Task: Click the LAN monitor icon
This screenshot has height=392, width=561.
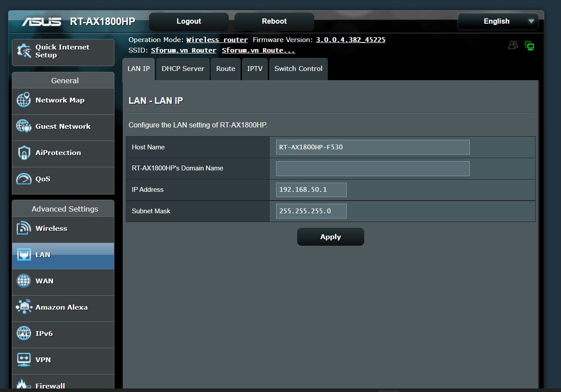Action: (x=24, y=254)
